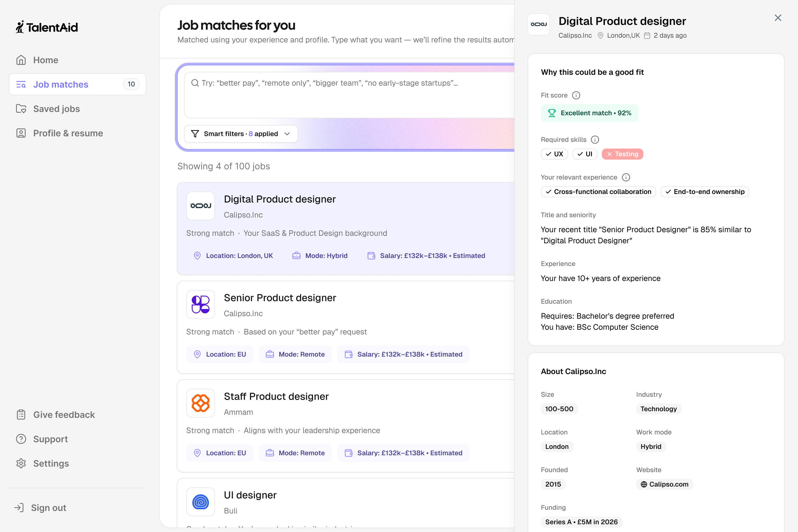Click the TalentAid logo

(47, 27)
